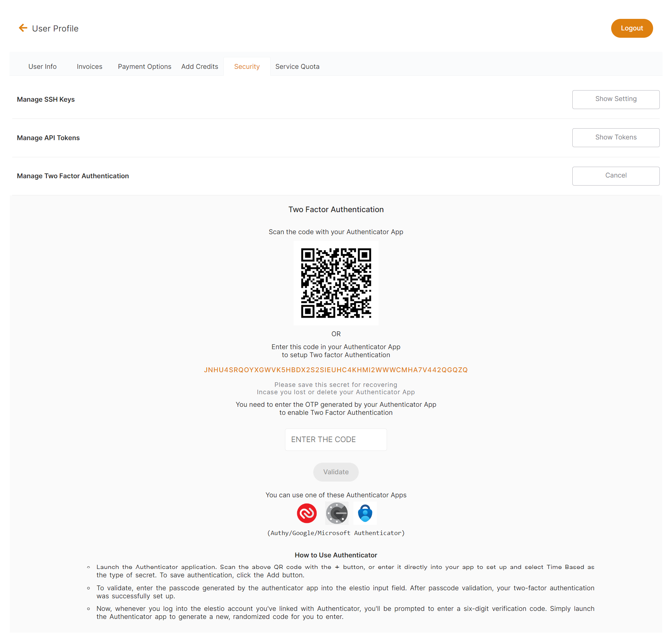This screenshot has width=672, height=642.
Task: Click the Microsoft Authenticator app icon
Action: pos(365,514)
